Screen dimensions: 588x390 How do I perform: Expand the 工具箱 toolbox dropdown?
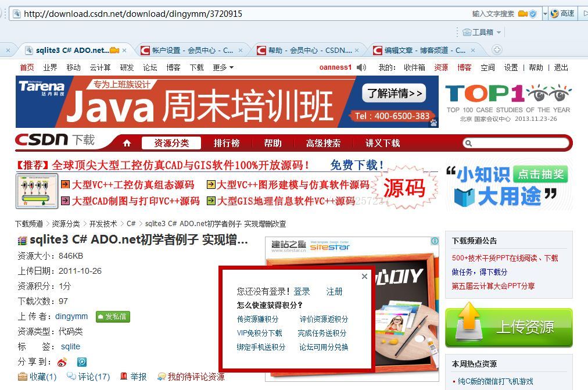point(482,32)
